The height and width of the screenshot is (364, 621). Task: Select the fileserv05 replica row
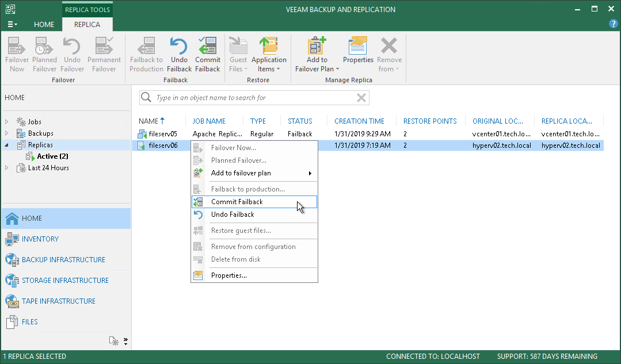click(x=368, y=134)
